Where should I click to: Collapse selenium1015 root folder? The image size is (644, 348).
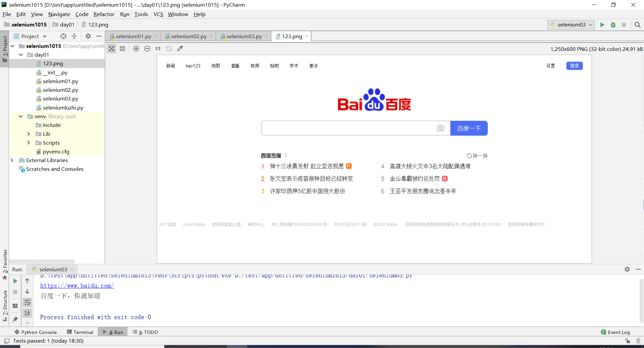(12, 46)
